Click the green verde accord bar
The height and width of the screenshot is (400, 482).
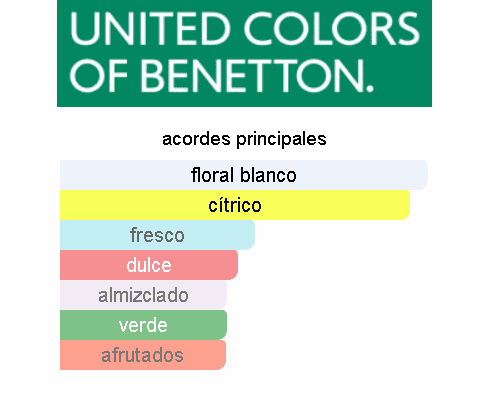tap(143, 325)
